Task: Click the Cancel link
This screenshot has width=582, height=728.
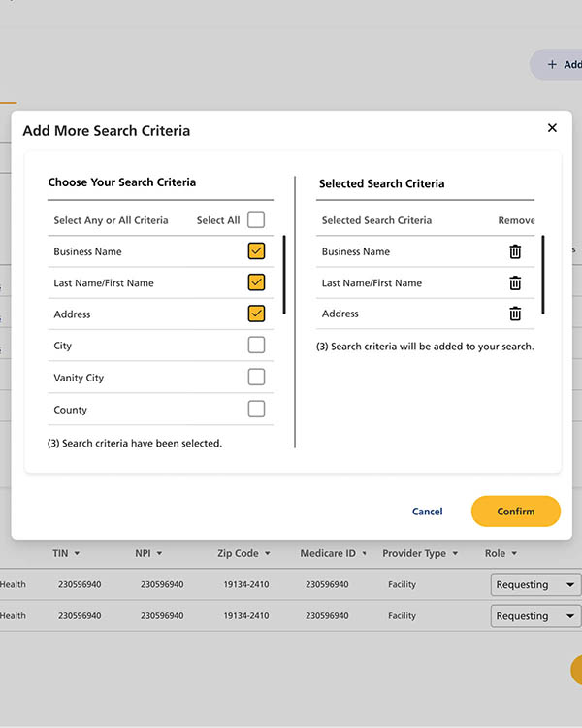Action: tap(427, 512)
